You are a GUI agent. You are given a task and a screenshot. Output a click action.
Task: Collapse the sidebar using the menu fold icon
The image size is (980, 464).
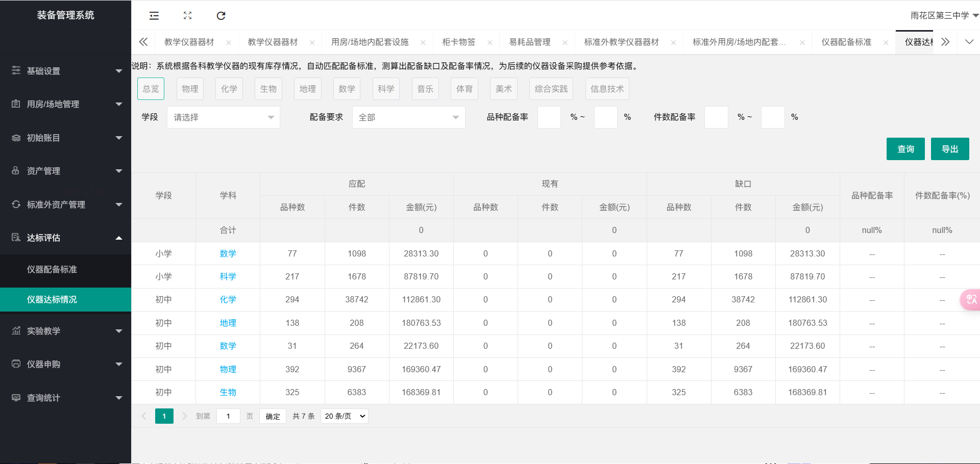click(x=154, y=16)
